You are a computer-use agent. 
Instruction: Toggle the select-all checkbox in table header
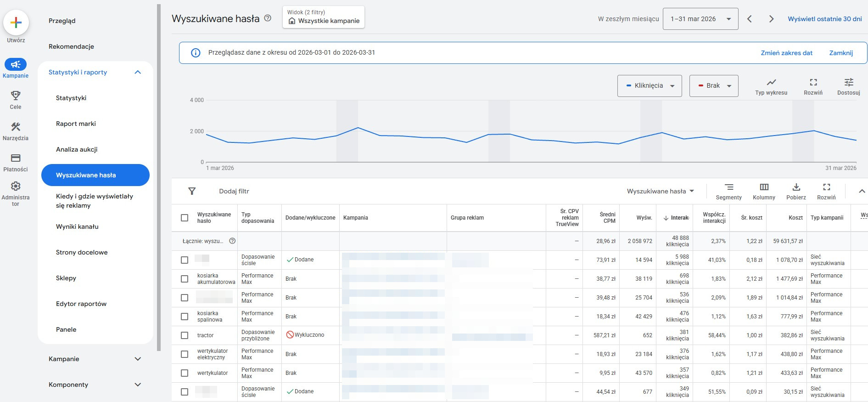coord(185,218)
